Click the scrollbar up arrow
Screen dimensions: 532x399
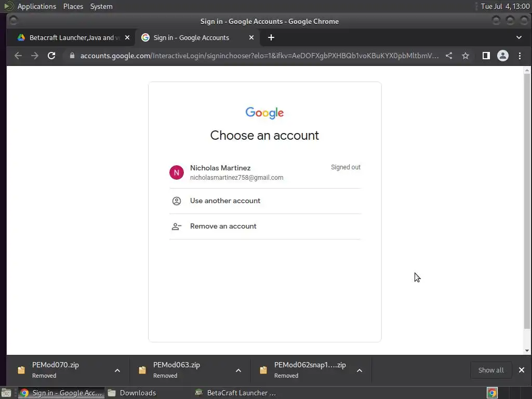(x=527, y=71)
